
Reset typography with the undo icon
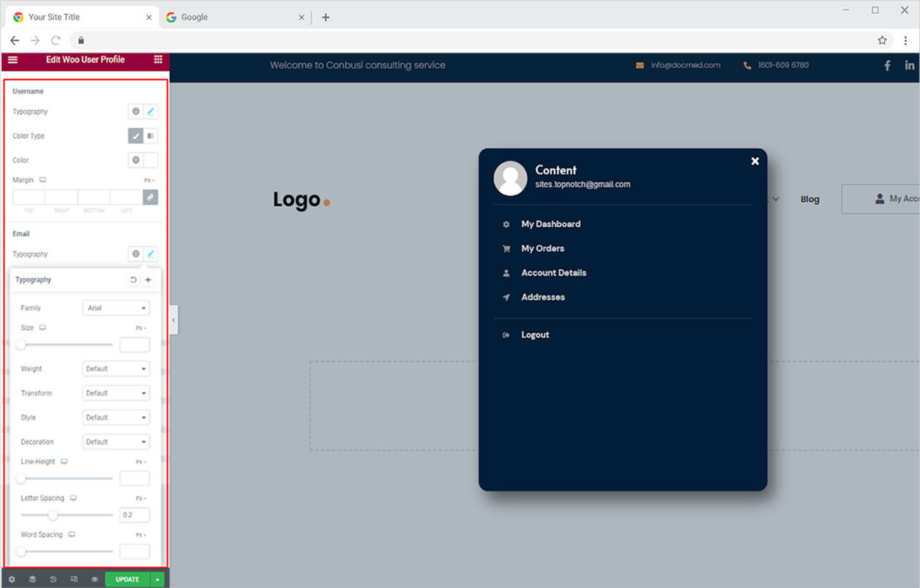point(133,280)
